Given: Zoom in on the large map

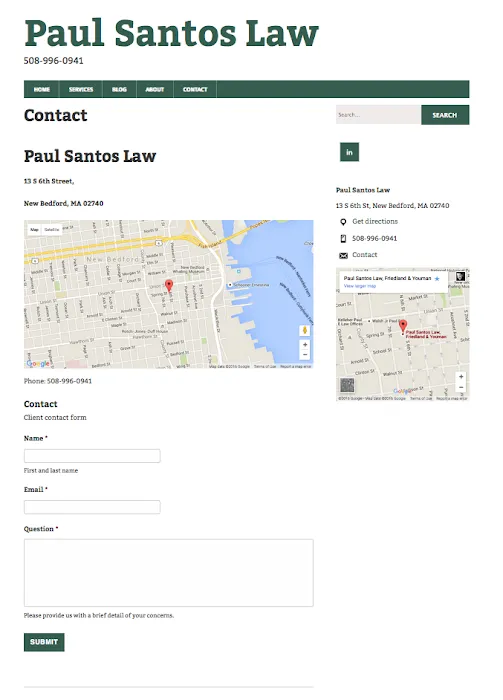Looking at the screenshot, I should 305,345.
